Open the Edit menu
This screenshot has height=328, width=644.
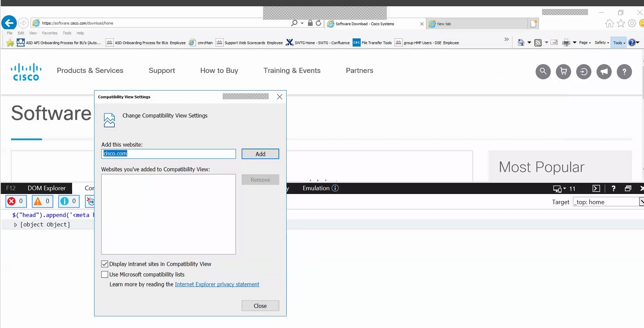pyautogui.click(x=21, y=33)
